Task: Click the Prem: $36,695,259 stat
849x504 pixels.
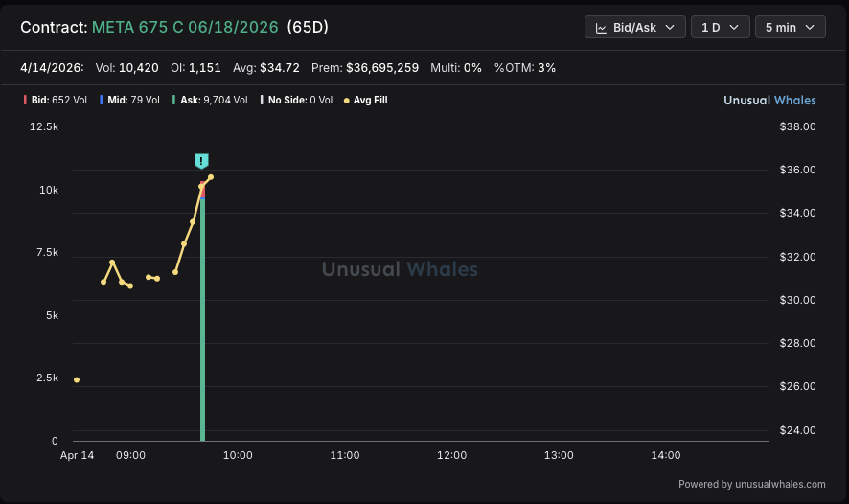Action: click(x=365, y=68)
